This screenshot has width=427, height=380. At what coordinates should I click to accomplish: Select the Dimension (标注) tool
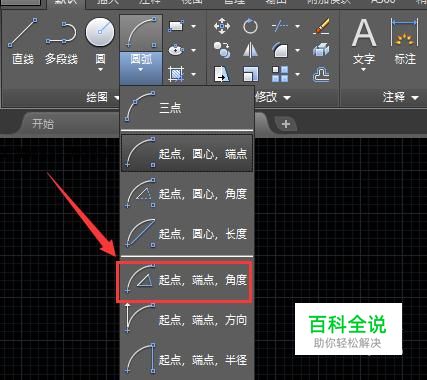click(405, 41)
